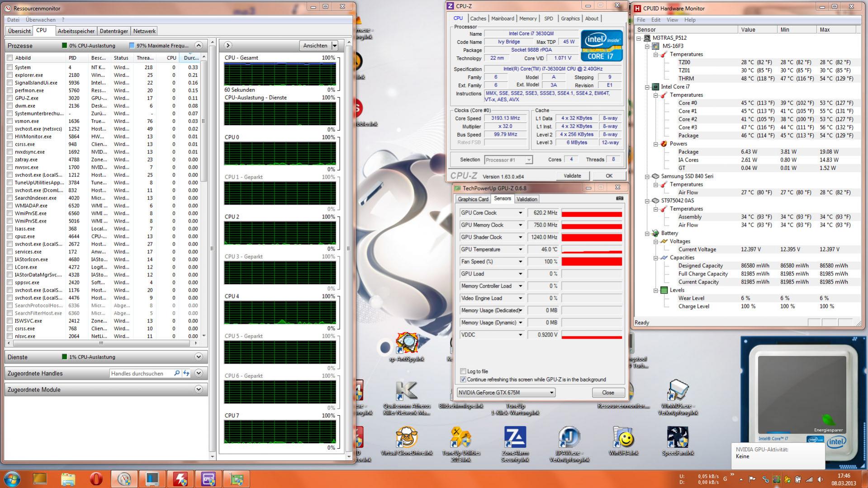This screenshot has height=488, width=868.
Task: Open TuneUp Utilities 2013 desktop shortcut
Action: click(x=461, y=444)
